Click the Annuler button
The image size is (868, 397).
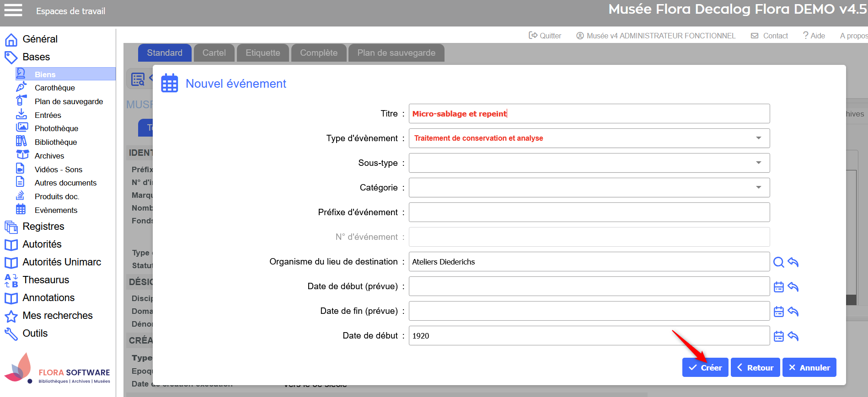pos(809,368)
